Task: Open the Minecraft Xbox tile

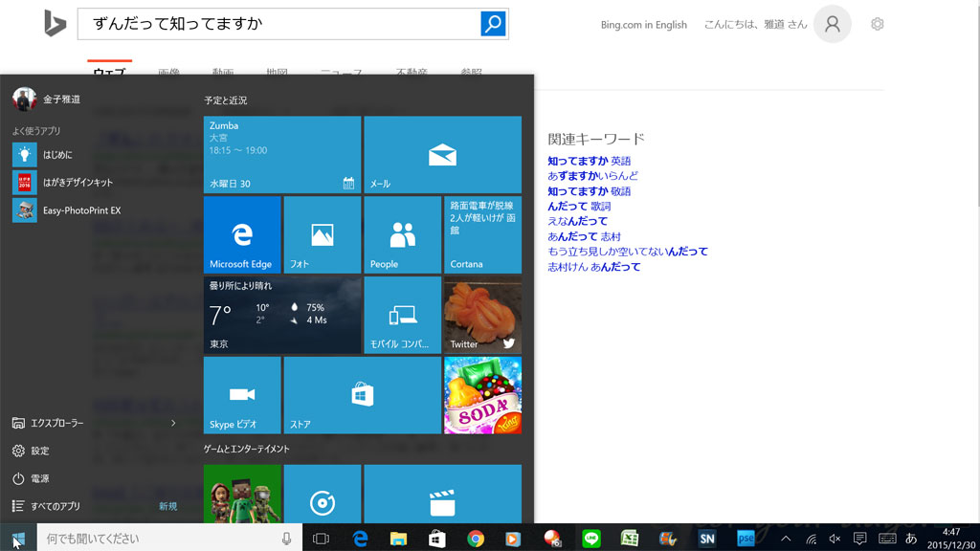Action: pos(242,494)
